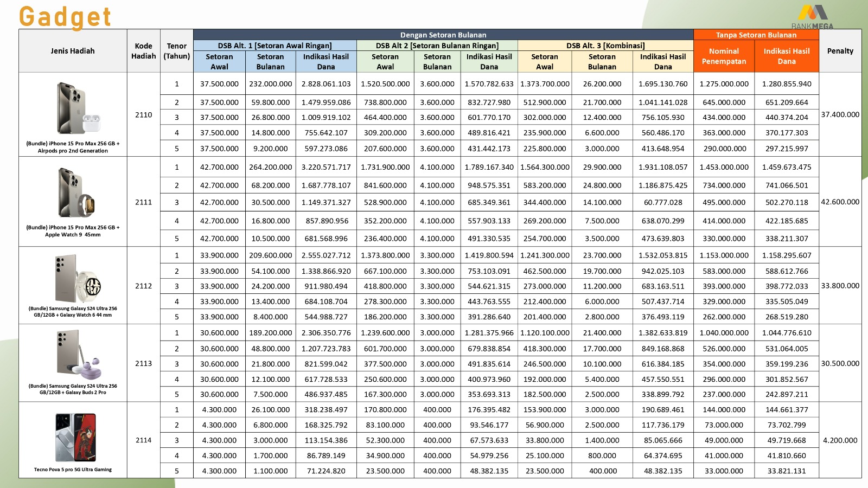Image resolution: width=868 pixels, height=488 pixels.
Task: Click the cell 33.821.131
Action: [x=786, y=471]
